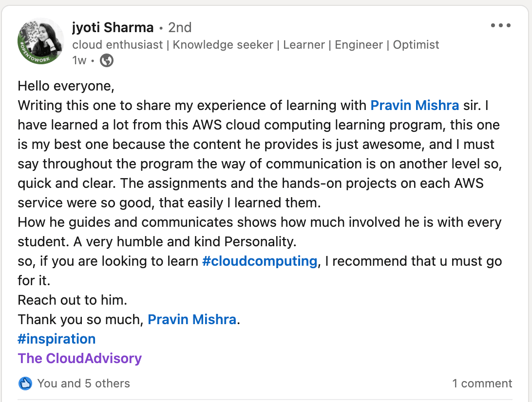The height and width of the screenshot is (402, 532).
Task: Open Pravin Mishra mention before "sir"
Action: (415, 105)
